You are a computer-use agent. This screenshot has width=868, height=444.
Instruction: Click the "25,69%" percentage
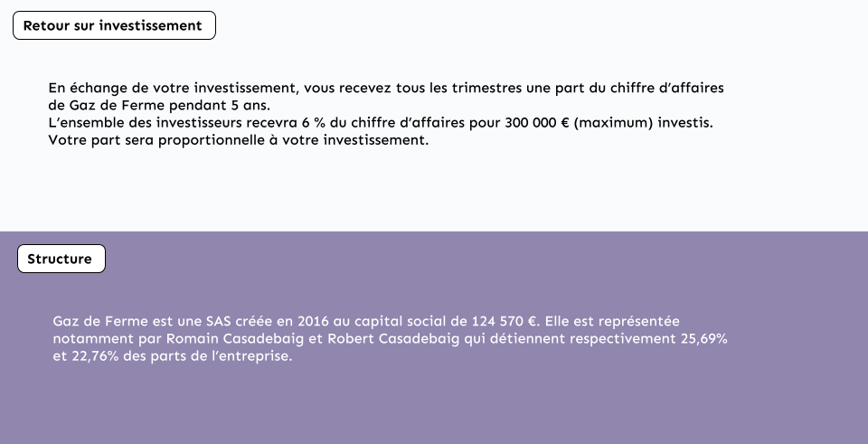point(704,338)
